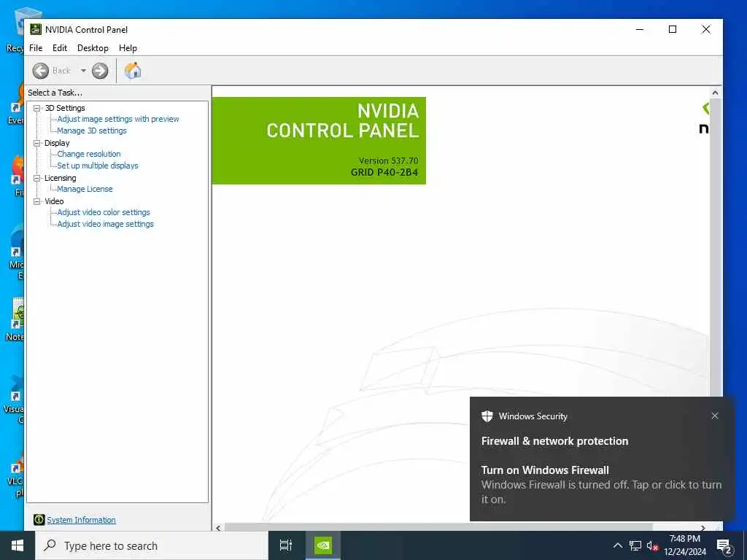Go to the Home page icon
747x560 pixels.
pyautogui.click(x=133, y=71)
